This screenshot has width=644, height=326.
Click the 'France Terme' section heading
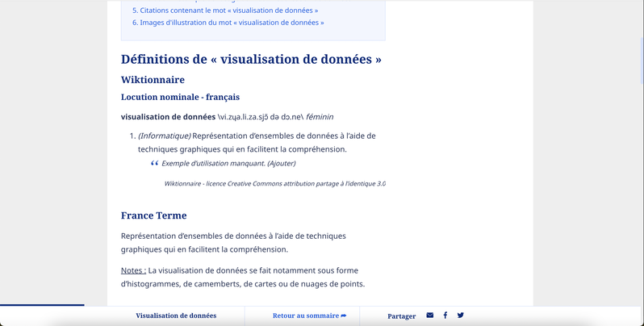[153, 215]
